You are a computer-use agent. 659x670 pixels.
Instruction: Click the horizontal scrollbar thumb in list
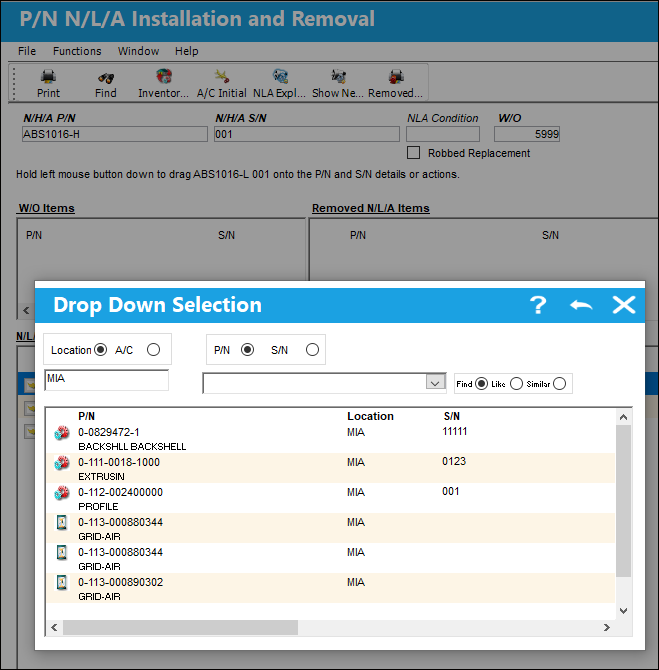click(180, 627)
